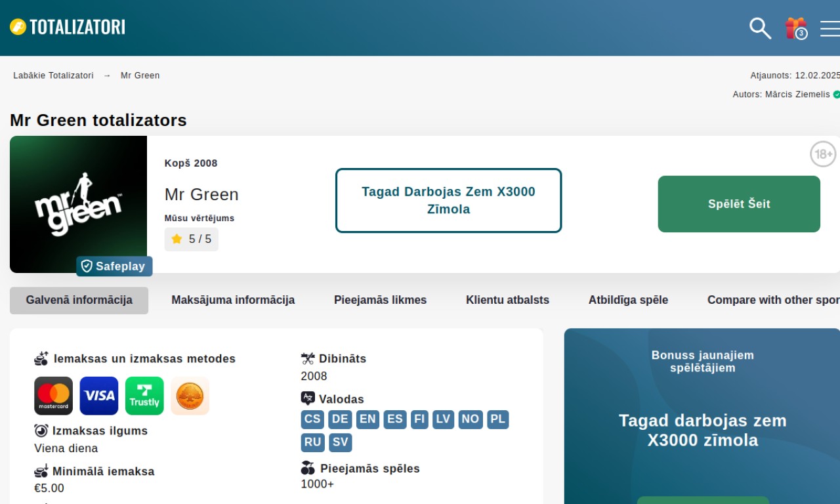Click the Safeplay shield badge
840x504 pixels.
click(x=114, y=266)
